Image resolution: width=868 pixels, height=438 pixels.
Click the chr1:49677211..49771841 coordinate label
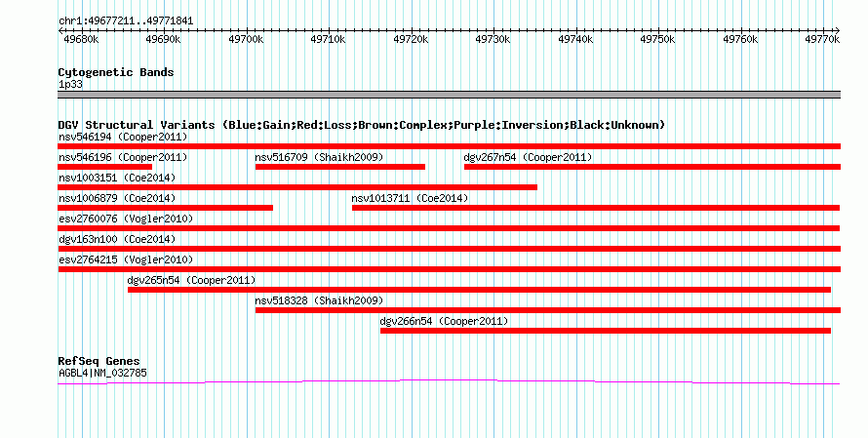point(126,21)
